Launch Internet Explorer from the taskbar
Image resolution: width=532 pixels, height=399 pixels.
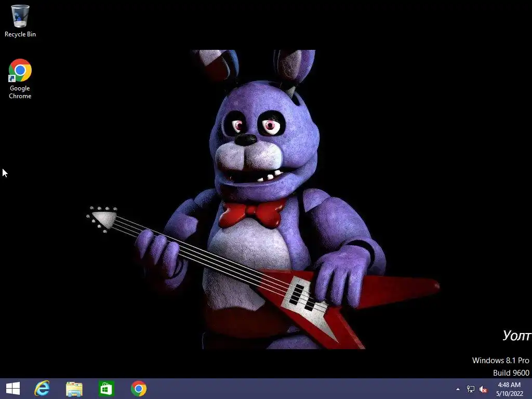(x=42, y=389)
